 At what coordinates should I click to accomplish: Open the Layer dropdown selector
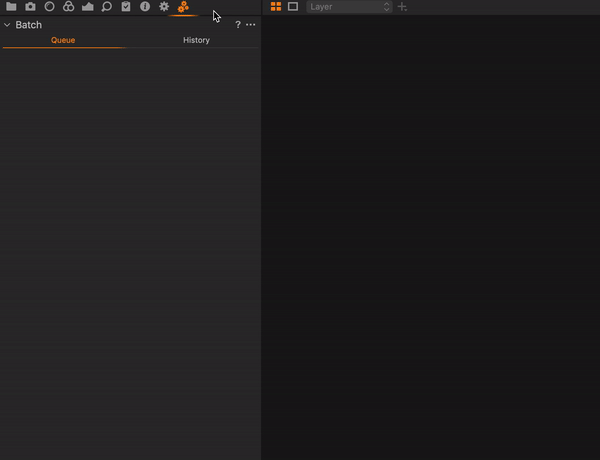pos(349,7)
